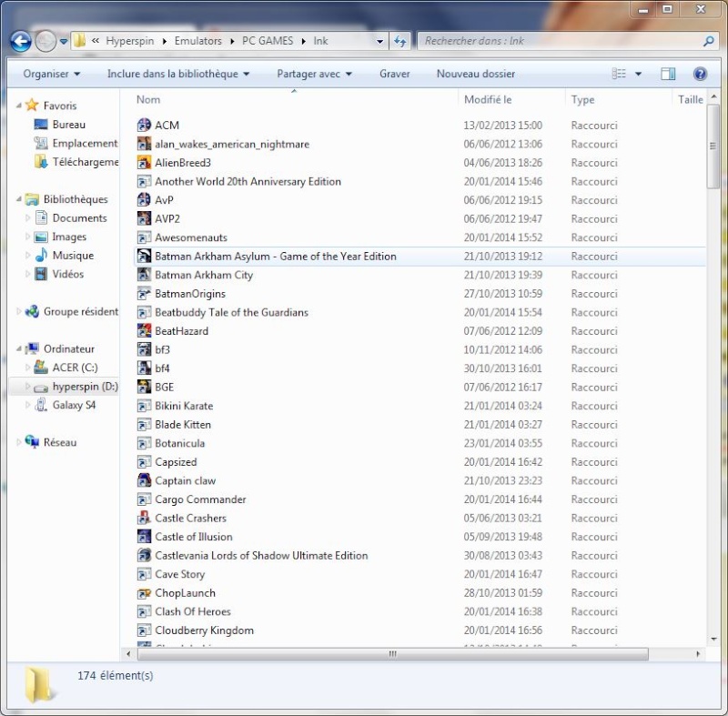Click the 'Cave Story' file name
The height and width of the screenshot is (716, 728).
click(179, 574)
